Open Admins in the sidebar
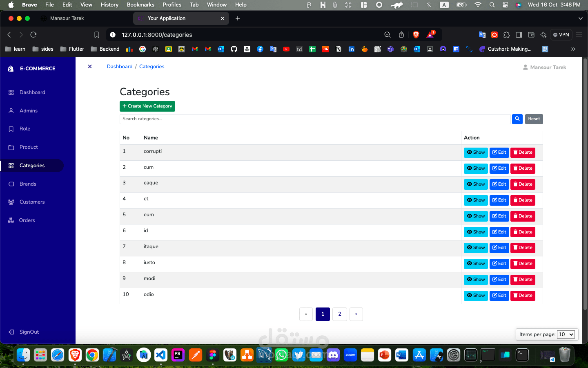588x368 pixels. [x=29, y=111]
